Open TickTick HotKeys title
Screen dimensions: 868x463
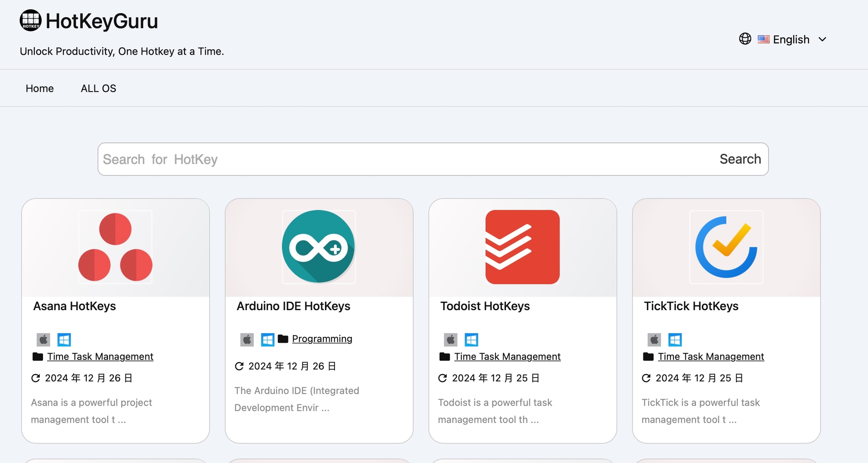[691, 306]
